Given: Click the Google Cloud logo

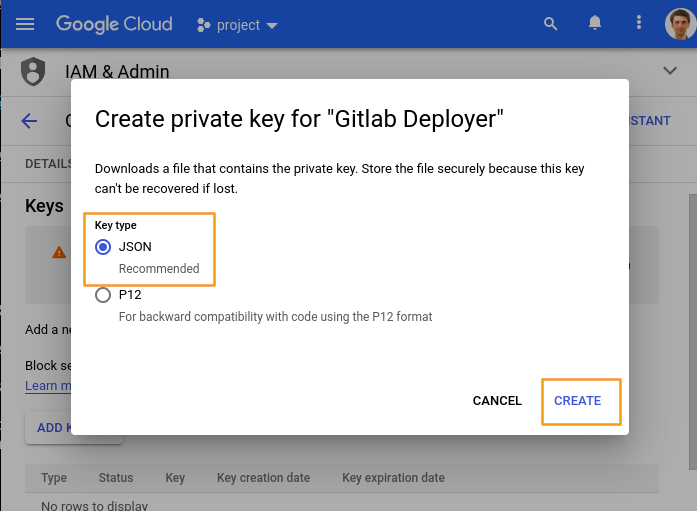Looking at the screenshot, I should [114, 24].
